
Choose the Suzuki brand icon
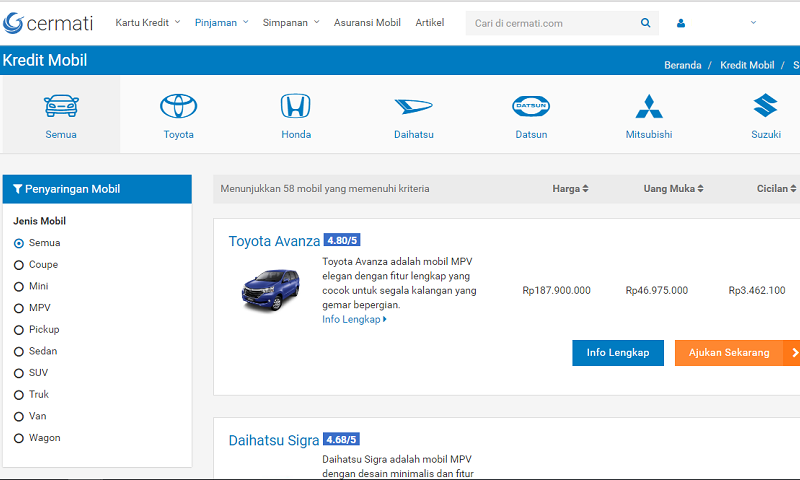(x=766, y=107)
